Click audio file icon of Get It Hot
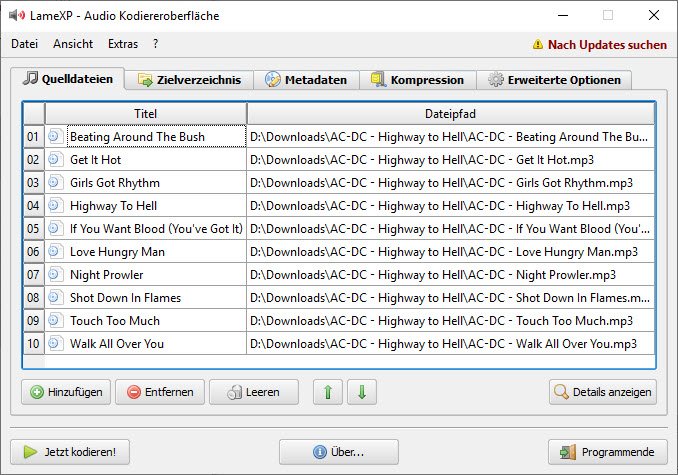 (x=55, y=159)
